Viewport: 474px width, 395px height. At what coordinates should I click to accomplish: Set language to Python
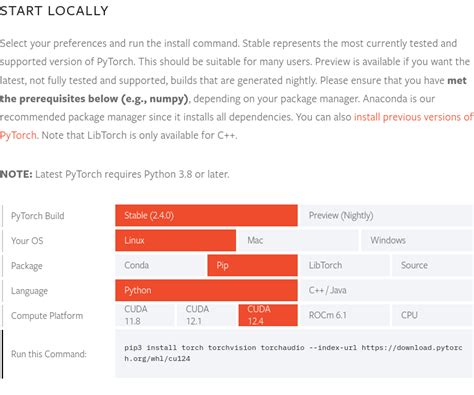tap(206, 290)
